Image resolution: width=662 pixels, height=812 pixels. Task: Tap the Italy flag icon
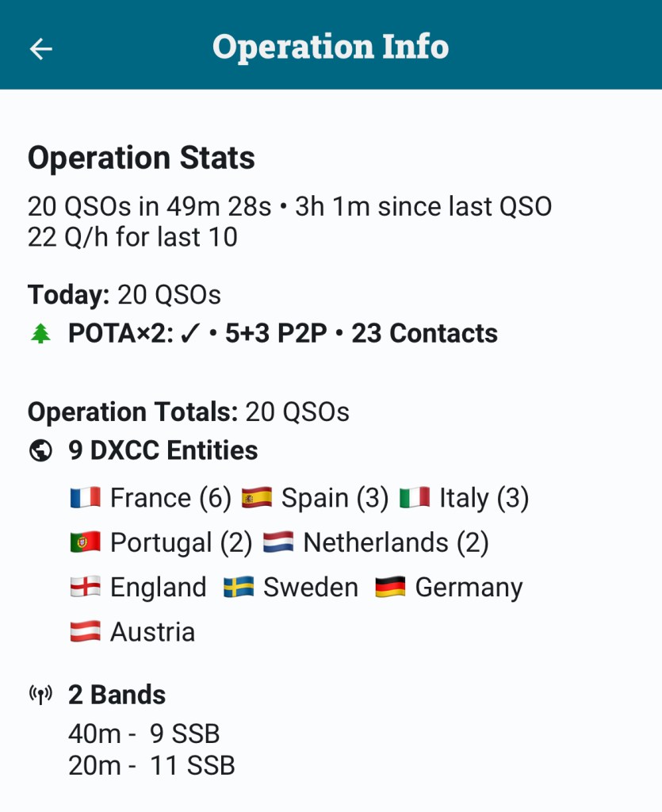(415, 498)
